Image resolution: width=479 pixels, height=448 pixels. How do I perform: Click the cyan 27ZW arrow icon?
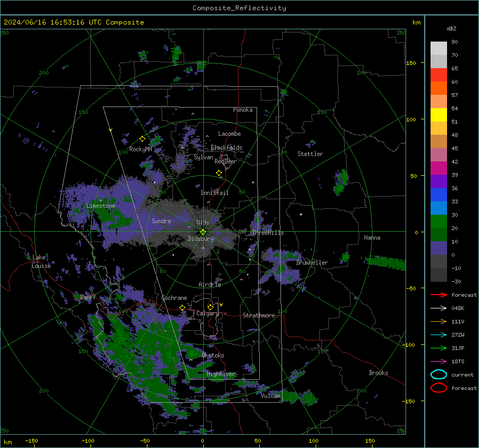coord(439,335)
